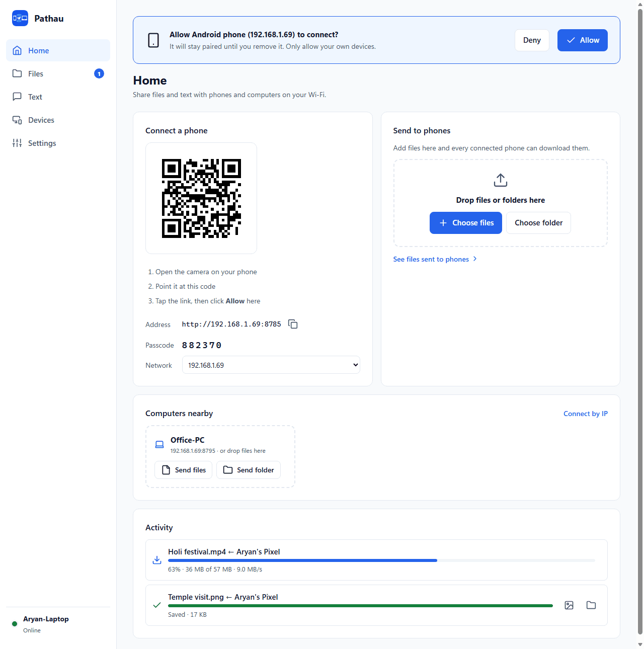Click the Pathau app logo icon
The image size is (644, 649).
click(20, 18)
